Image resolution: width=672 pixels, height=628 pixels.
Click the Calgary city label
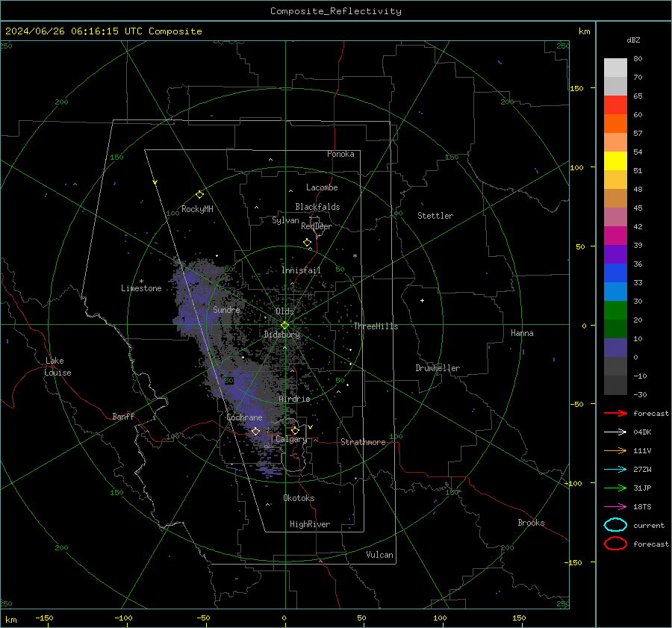[291, 439]
